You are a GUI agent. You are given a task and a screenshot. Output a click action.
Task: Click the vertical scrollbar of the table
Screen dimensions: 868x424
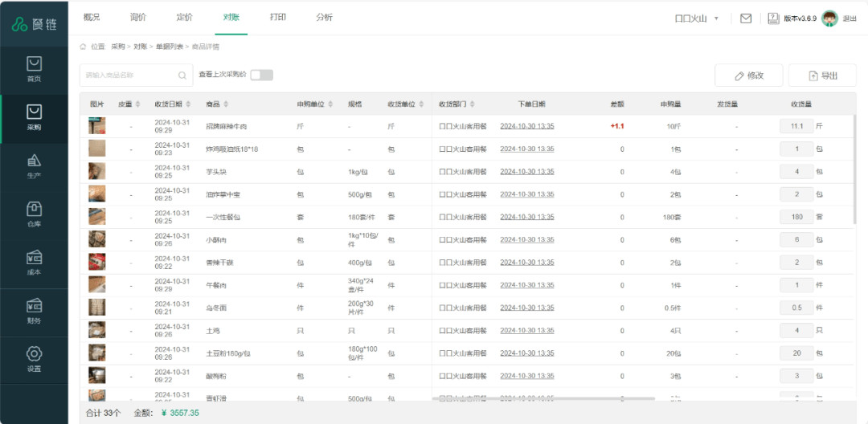pyautogui.click(x=856, y=169)
